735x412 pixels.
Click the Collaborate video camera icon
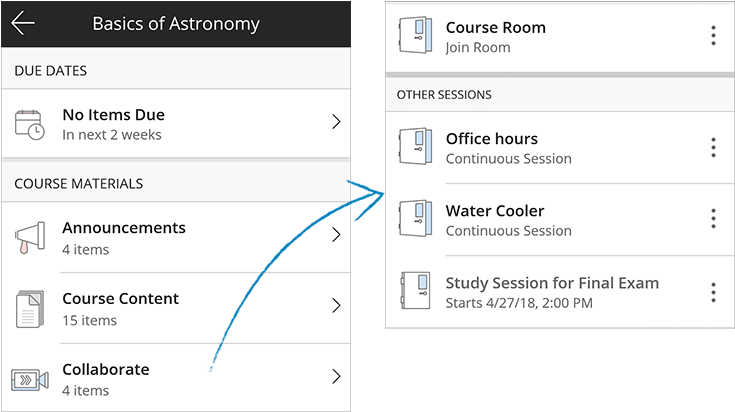pos(30,379)
